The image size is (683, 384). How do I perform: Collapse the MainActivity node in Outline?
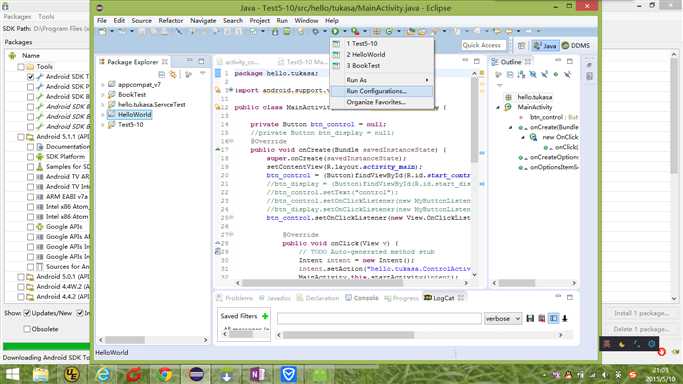pos(498,107)
